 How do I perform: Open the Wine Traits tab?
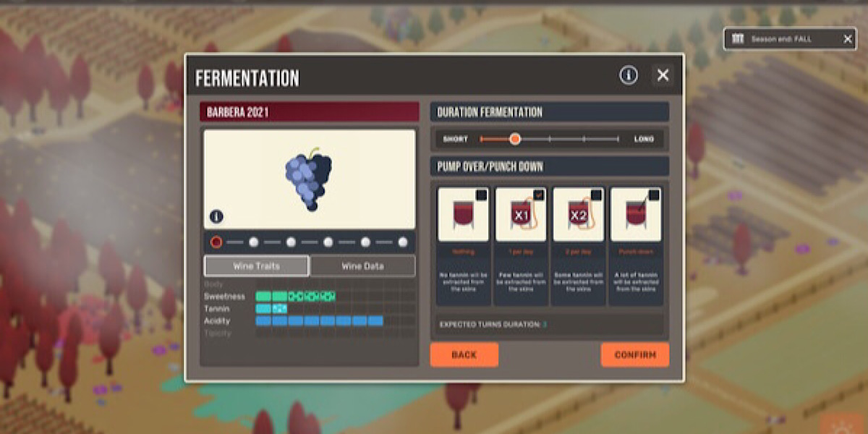point(256,266)
